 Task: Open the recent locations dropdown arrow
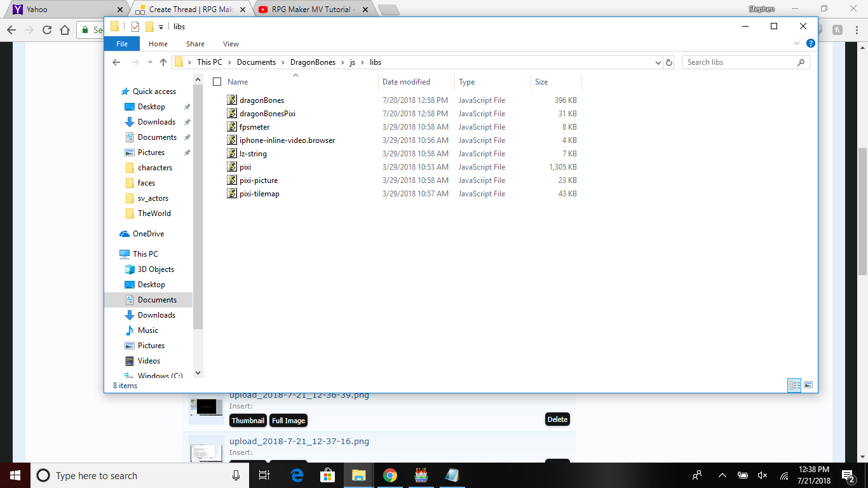150,62
